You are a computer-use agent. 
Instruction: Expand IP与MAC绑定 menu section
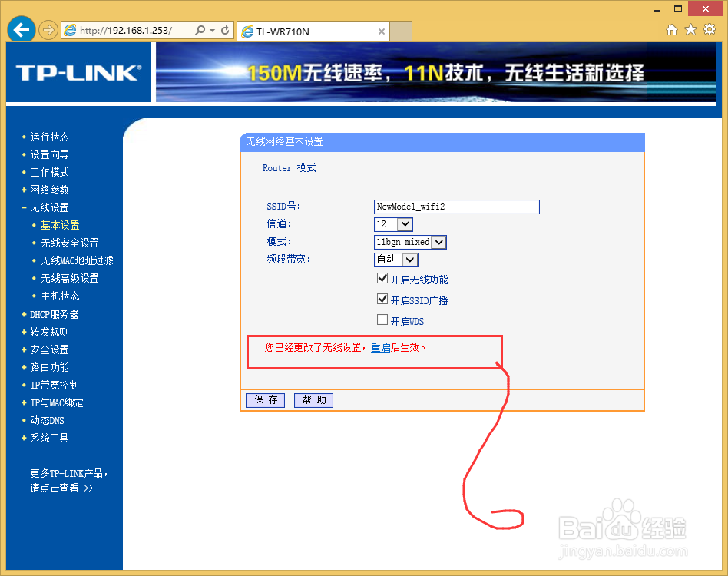point(57,402)
